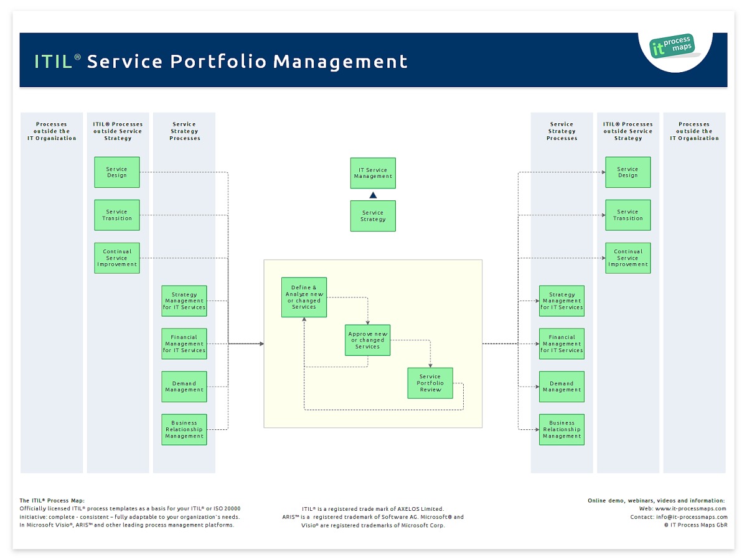Click left 'Processes outside the IT Organization' header
Viewport: 747px width, 560px height.
pyautogui.click(x=52, y=131)
